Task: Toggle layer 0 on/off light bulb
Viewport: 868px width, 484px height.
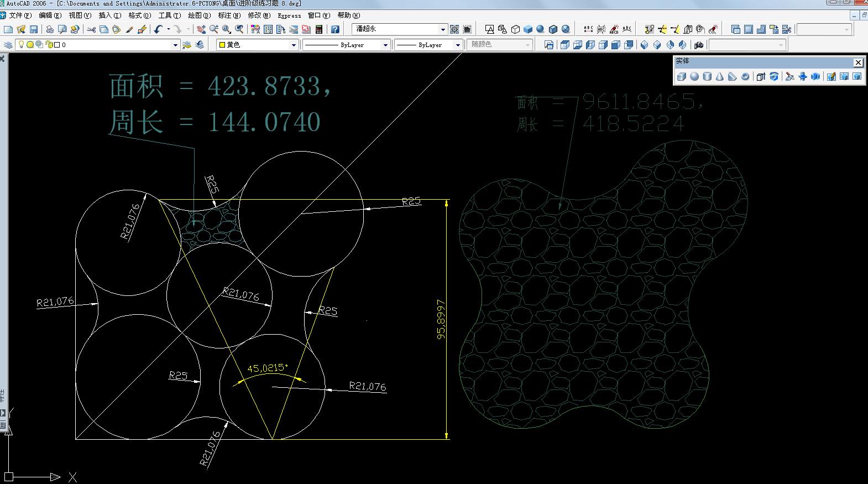Action: coord(22,45)
